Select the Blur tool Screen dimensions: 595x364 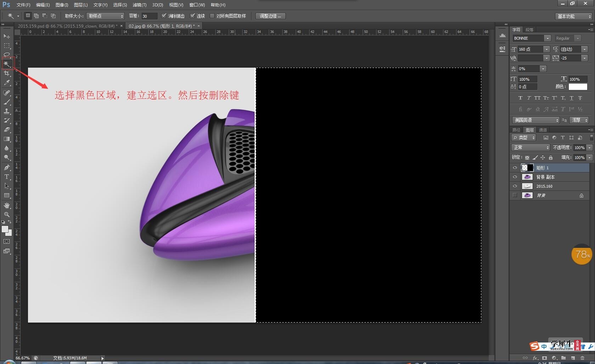pyautogui.click(x=7, y=148)
